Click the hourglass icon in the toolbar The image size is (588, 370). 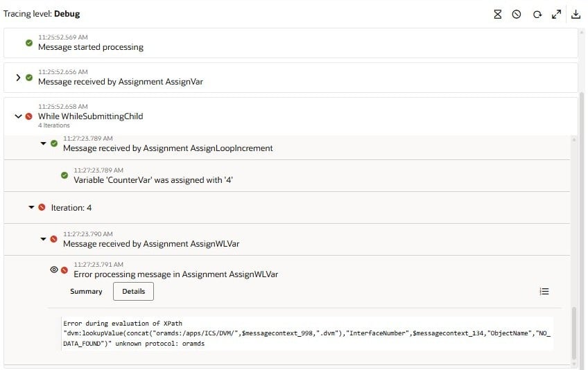coord(497,14)
